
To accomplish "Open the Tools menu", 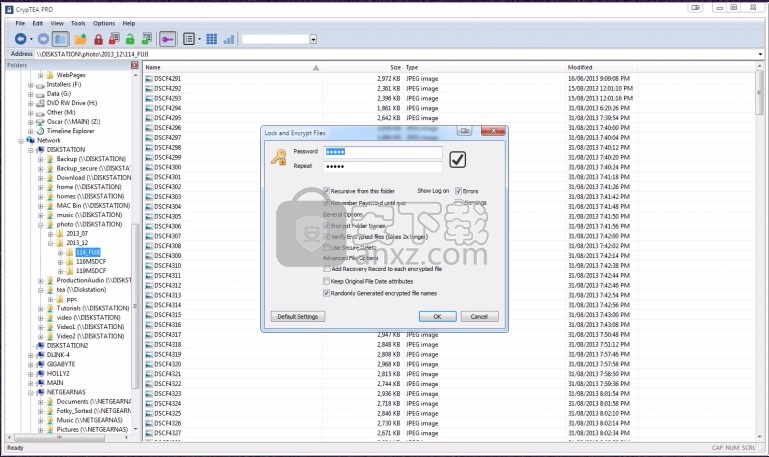I will 78,23.
